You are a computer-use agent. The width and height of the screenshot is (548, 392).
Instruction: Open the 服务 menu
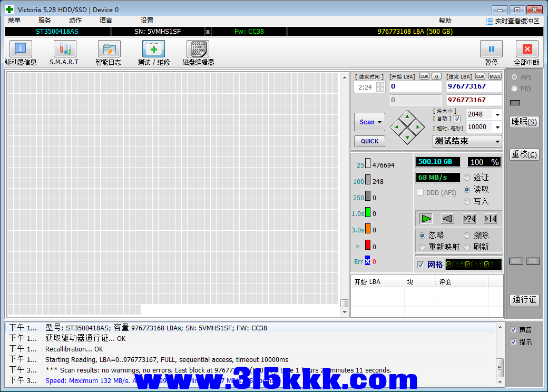pos(45,21)
